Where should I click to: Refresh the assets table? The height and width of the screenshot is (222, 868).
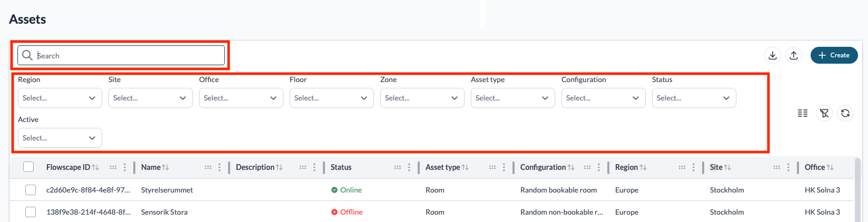click(845, 113)
